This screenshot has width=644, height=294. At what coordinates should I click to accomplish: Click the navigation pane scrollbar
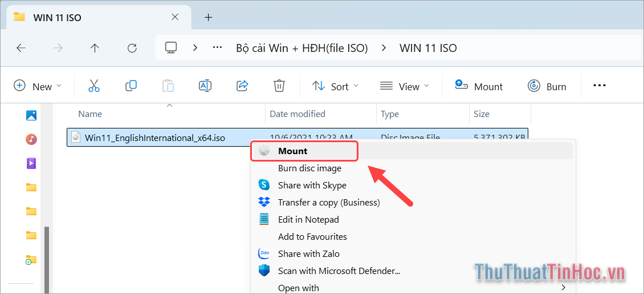(47, 259)
